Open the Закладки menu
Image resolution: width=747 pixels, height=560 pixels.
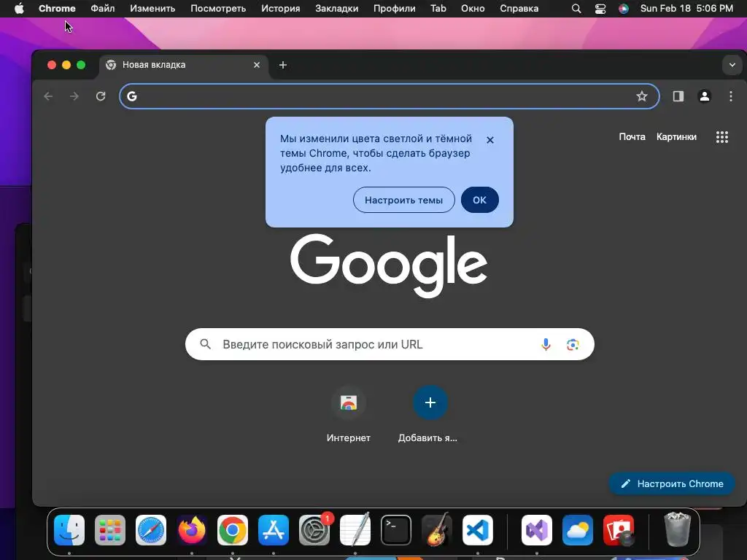point(337,9)
